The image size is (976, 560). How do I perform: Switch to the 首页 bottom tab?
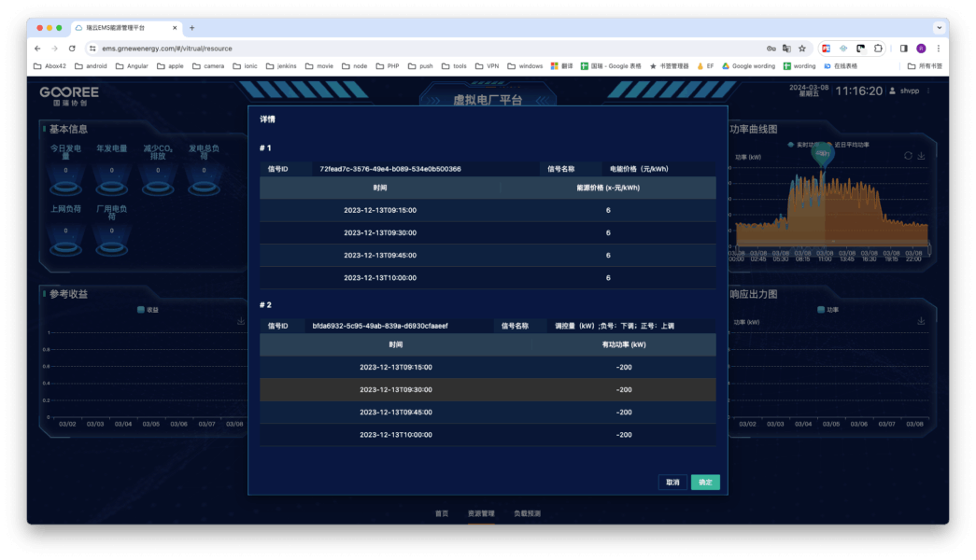coord(442,513)
